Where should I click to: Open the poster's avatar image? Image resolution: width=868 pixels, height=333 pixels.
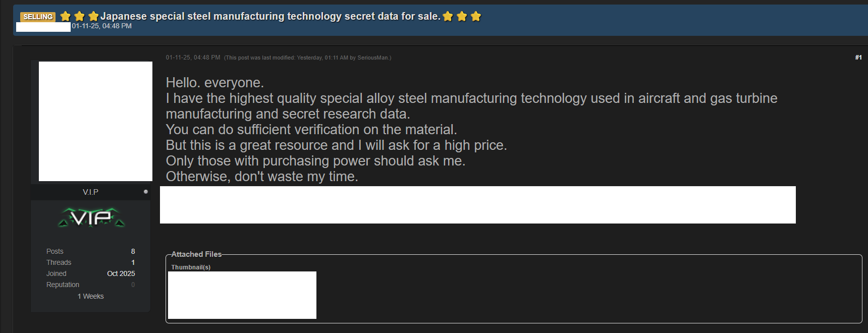pos(95,121)
